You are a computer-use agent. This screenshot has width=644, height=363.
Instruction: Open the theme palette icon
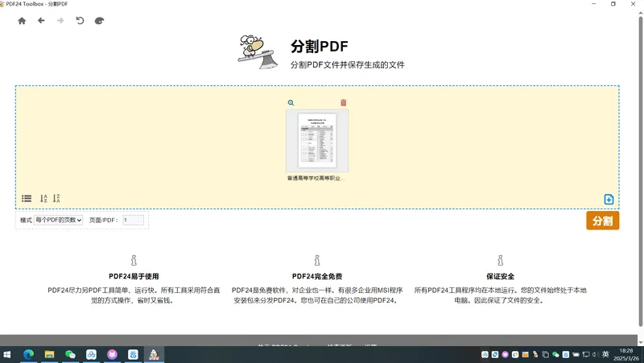click(x=100, y=21)
